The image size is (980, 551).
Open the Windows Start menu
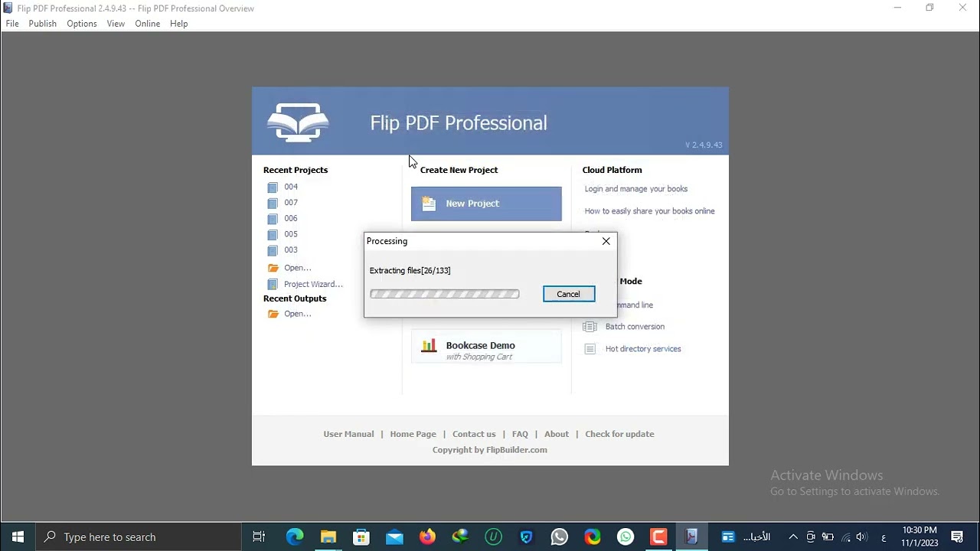(18, 536)
